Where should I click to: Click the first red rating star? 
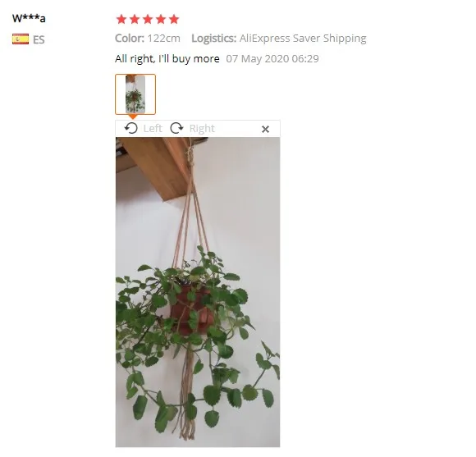(121, 19)
